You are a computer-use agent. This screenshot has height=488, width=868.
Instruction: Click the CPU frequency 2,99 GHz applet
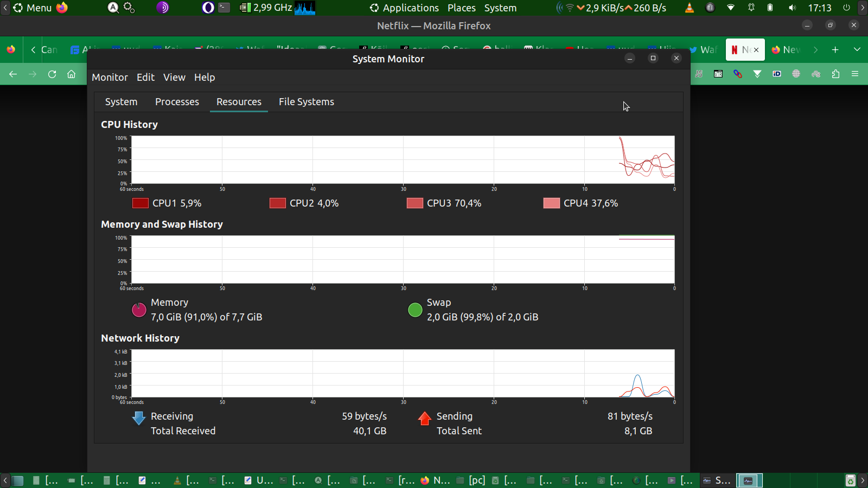pyautogui.click(x=266, y=8)
